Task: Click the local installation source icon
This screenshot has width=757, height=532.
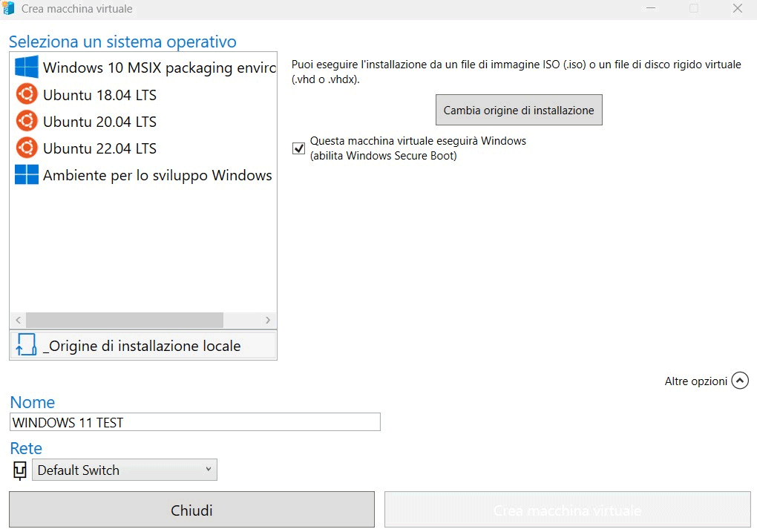Action: (x=26, y=345)
